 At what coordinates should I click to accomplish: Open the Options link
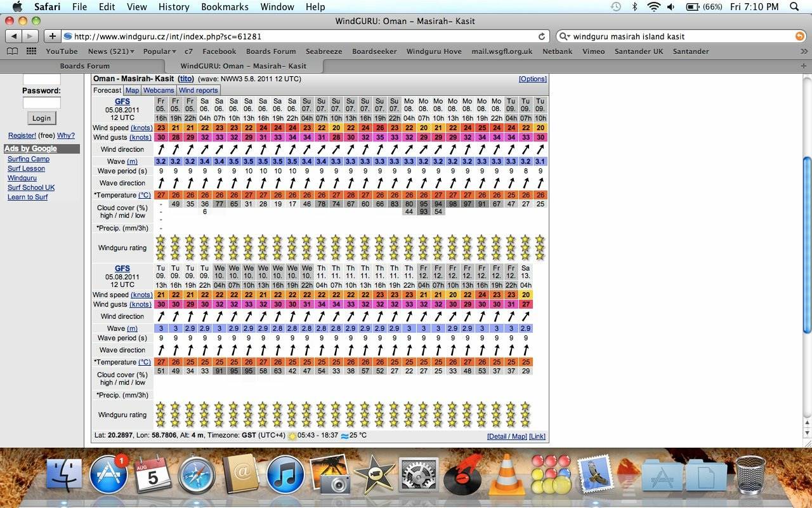(532, 79)
